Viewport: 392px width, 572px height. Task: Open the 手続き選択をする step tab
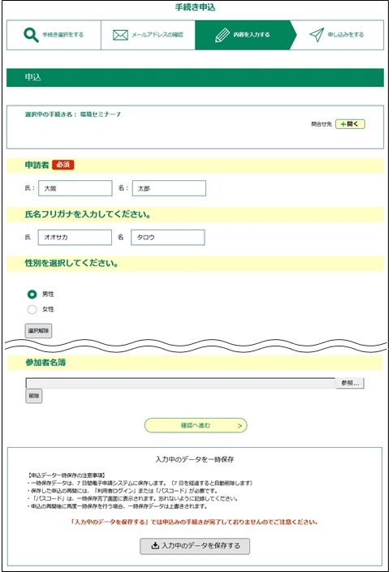point(54,35)
